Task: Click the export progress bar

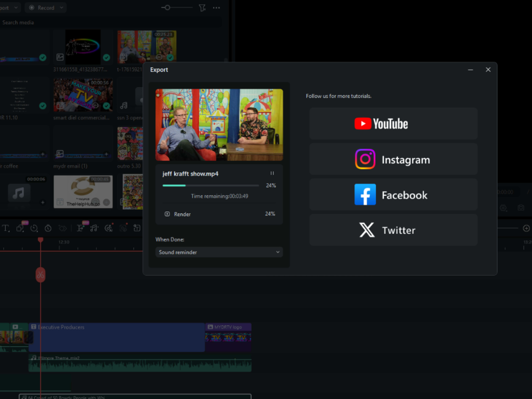Action: (x=211, y=185)
